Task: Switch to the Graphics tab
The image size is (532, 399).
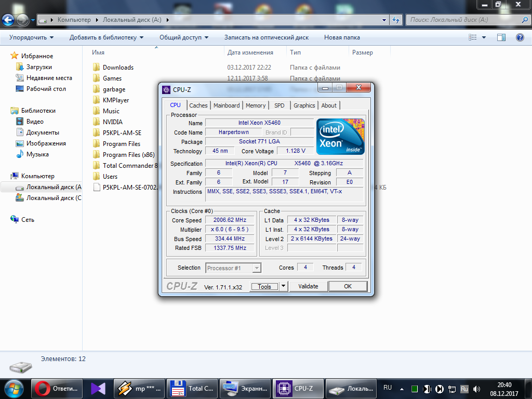Action: (x=304, y=105)
